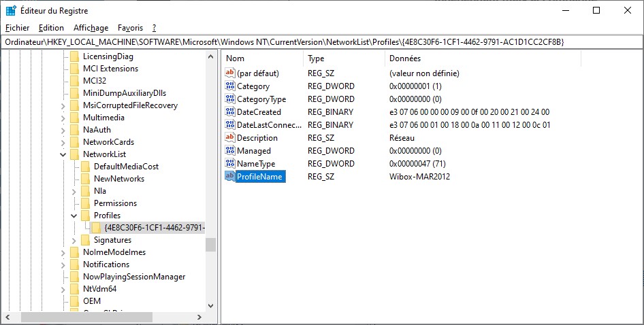Click the (par défaut) value icon
Screen dimensions: 644x325
(230, 73)
